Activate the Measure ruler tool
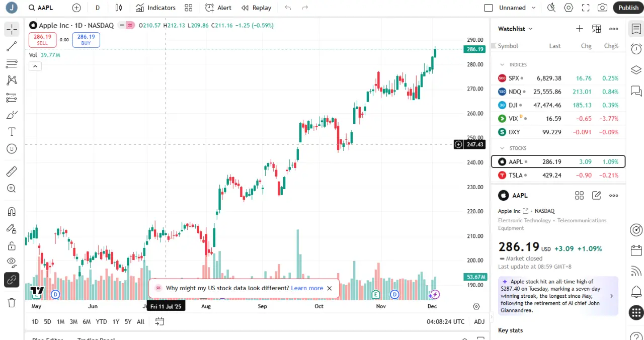The image size is (644, 340). (x=12, y=172)
